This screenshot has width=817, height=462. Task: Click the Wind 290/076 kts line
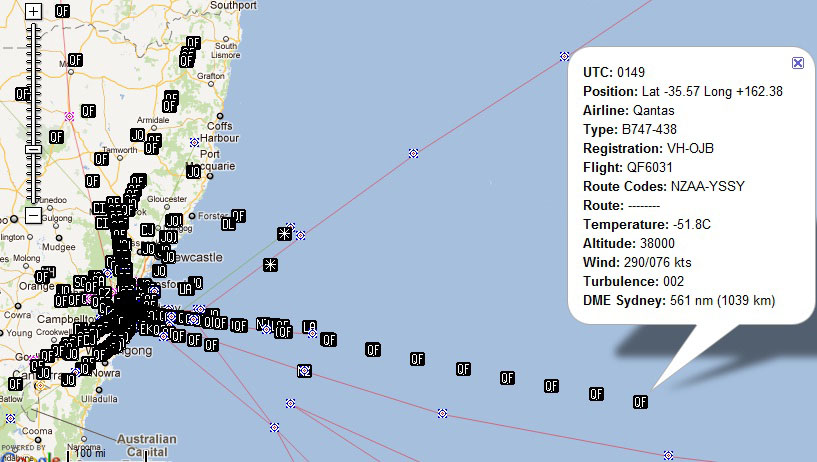(637, 262)
